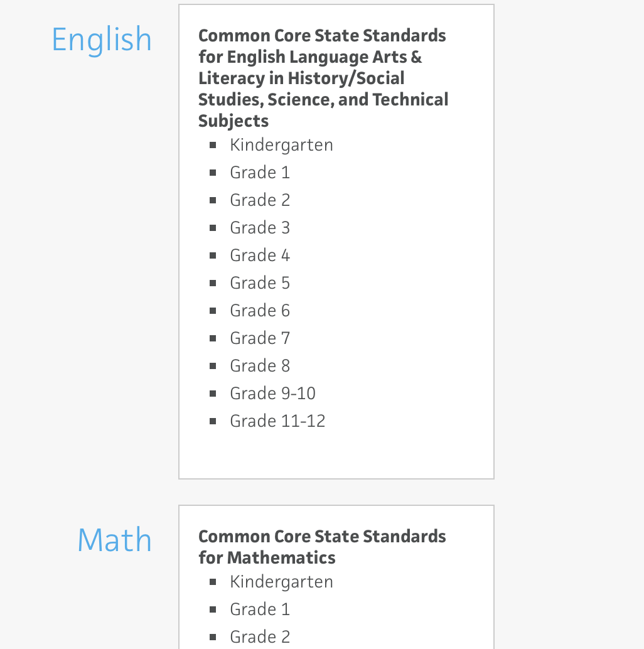Open the English Language Arts standards title
Image resolution: width=644 pixels, height=649 pixels.
tap(323, 78)
